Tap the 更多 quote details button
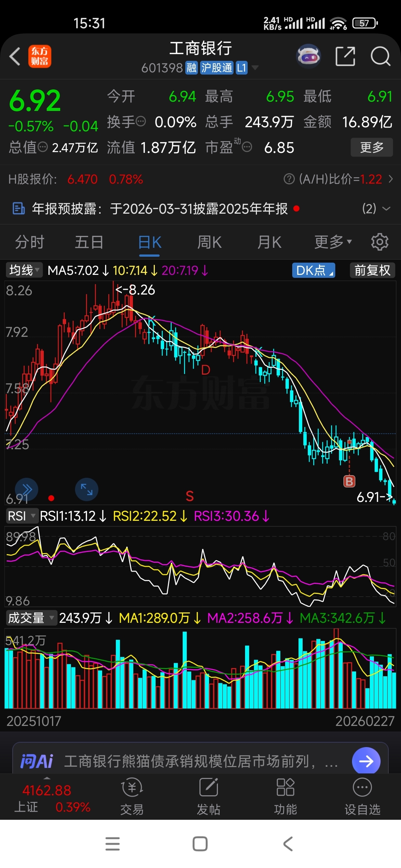Screen dimensions: 401x868 [x=372, y=147]
